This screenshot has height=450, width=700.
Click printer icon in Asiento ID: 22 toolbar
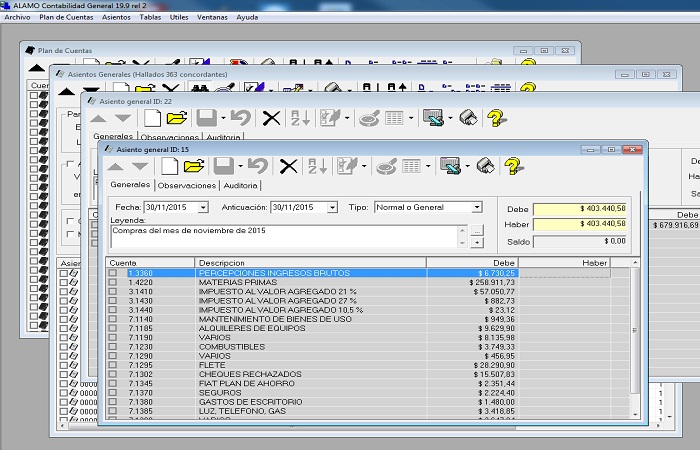[468, 118]
